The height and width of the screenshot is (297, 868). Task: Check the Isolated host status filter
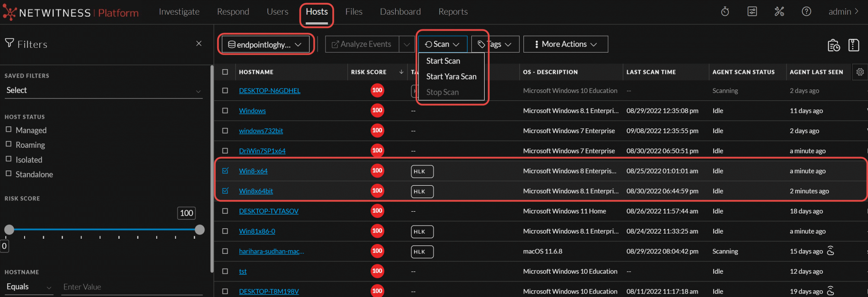[9, 159]
